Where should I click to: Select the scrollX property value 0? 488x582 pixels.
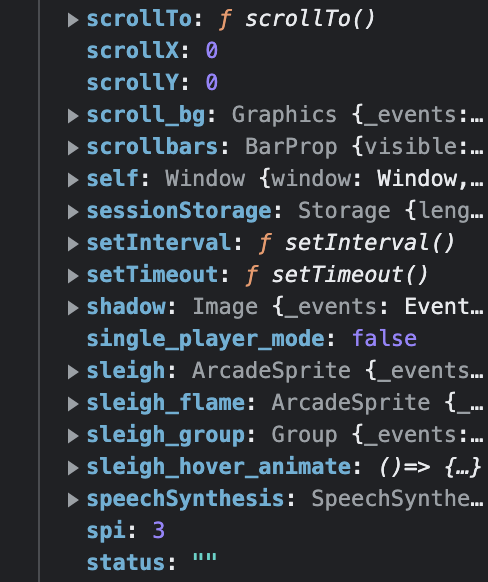click(x=212, y=50)
